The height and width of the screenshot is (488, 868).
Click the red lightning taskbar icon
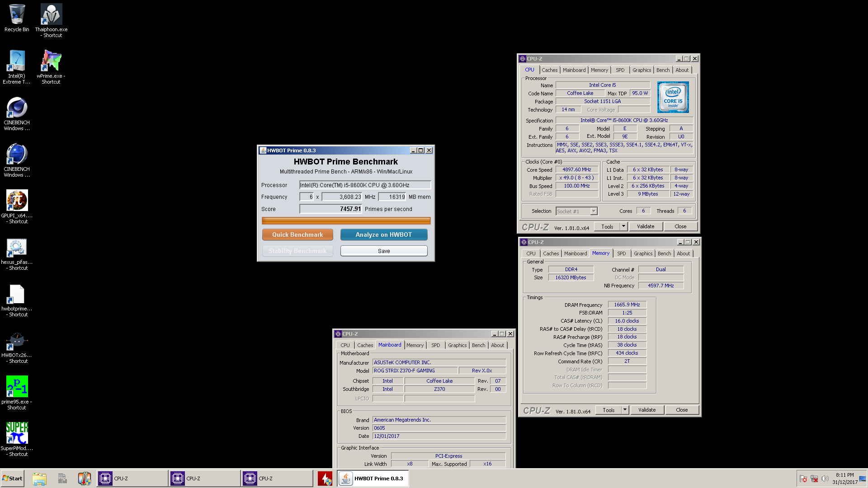(325, 479)
